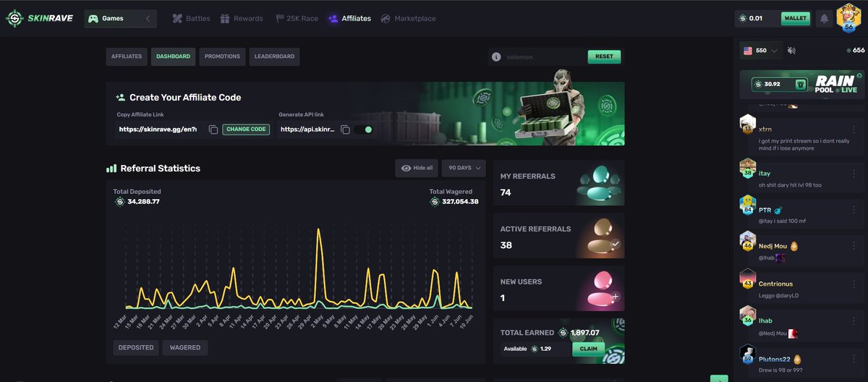This screenshot has width=868, height=382.
Task: Open the Marketplace page
Action: click(408, 19)
